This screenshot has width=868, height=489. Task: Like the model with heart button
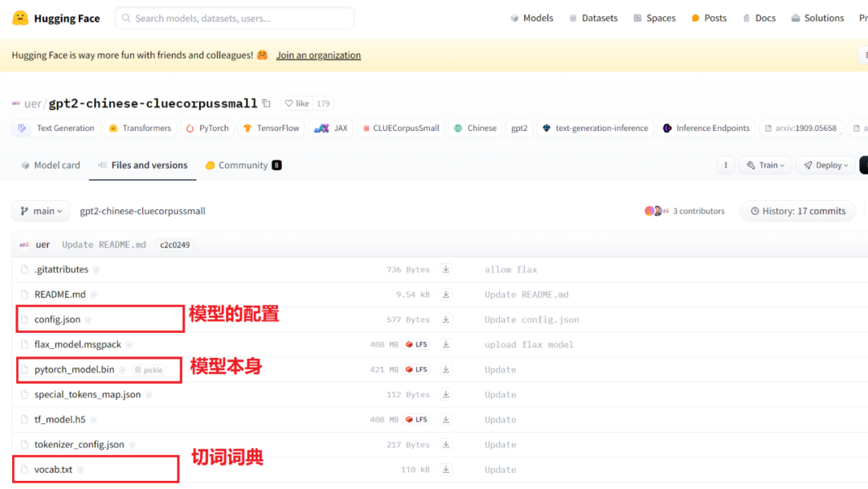[x=297, y=104]
